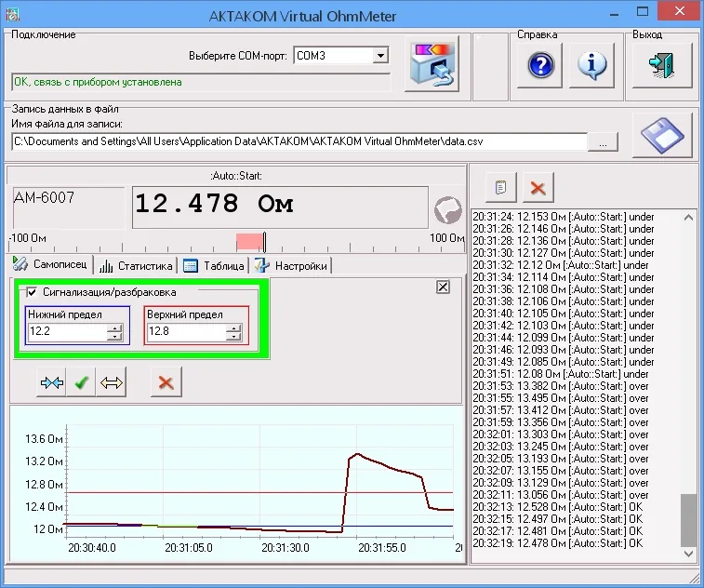Select log entry 20:32:11: 13.056 Ом over
This screenshot has width=704, height=588.
pos(561,495)
